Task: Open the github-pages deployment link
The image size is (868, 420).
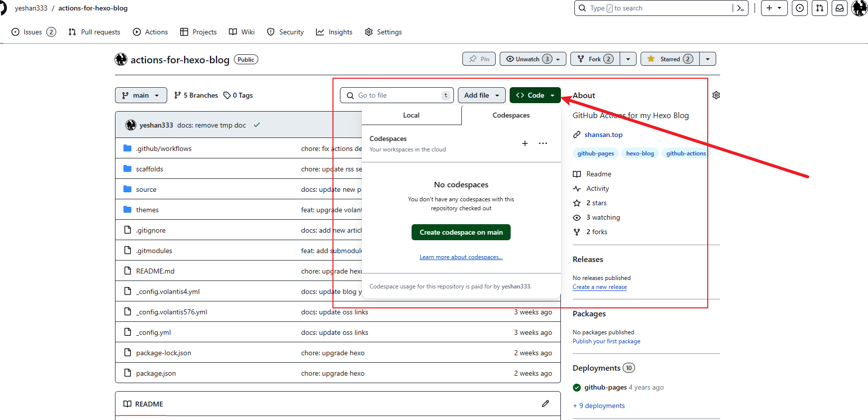Action: [605, 387]
